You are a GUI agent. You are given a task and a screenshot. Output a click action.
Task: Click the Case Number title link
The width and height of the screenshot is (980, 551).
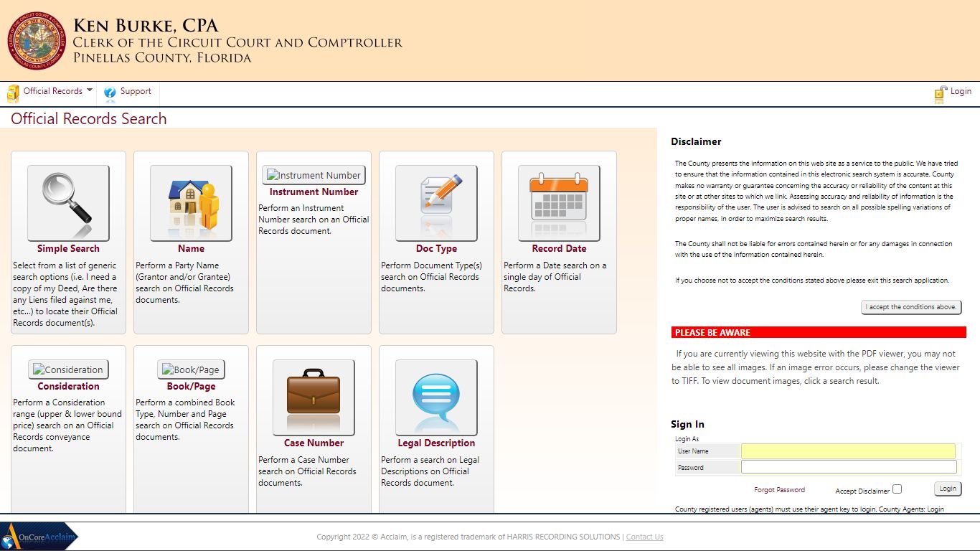tap(314, 443)
